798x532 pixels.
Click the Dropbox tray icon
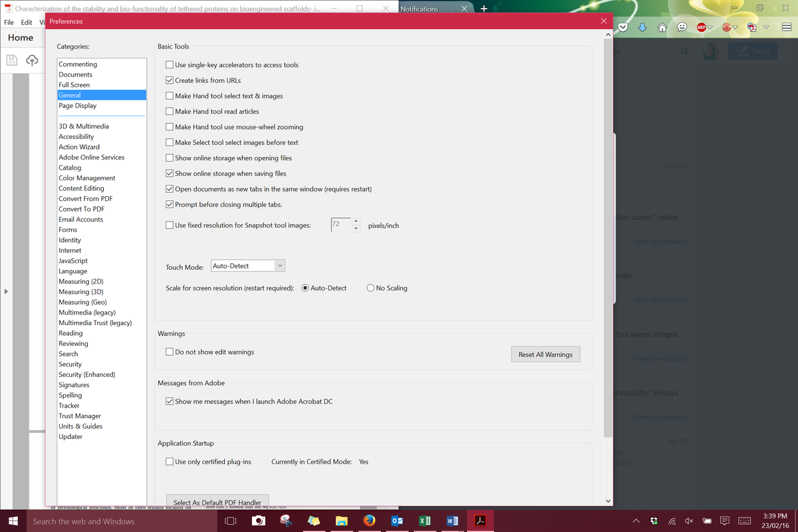654,521
